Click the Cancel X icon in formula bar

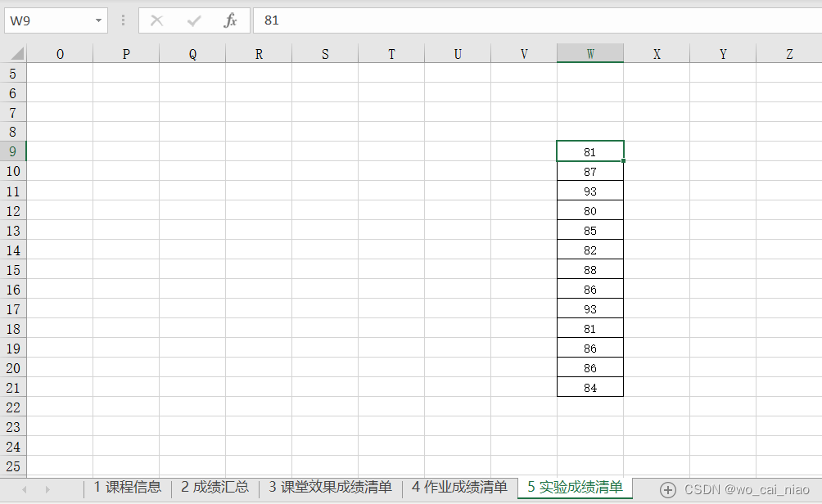pos(156,20)
